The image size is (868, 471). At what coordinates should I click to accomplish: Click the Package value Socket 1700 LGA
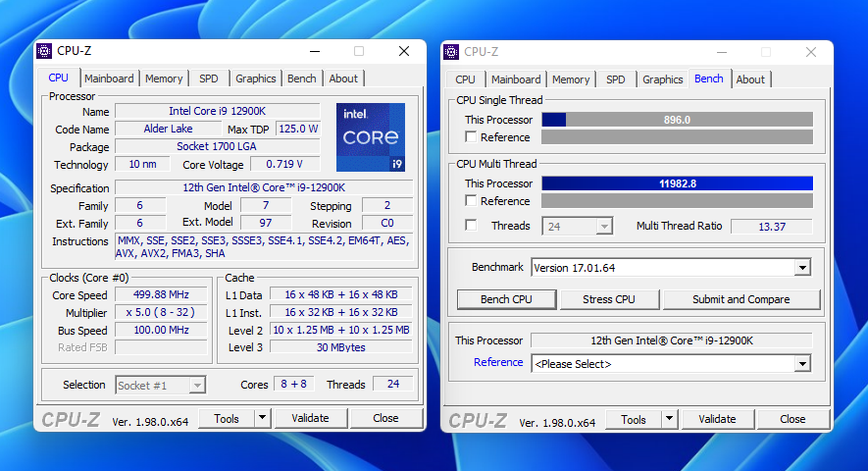coord(217,146)
